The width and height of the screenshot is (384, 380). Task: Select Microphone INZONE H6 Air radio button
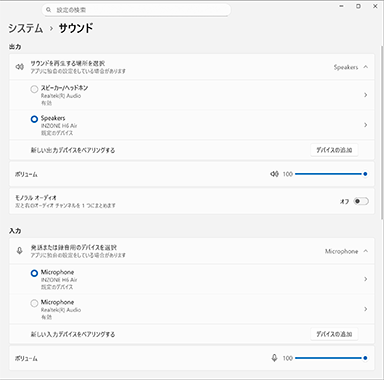point(34,273)
